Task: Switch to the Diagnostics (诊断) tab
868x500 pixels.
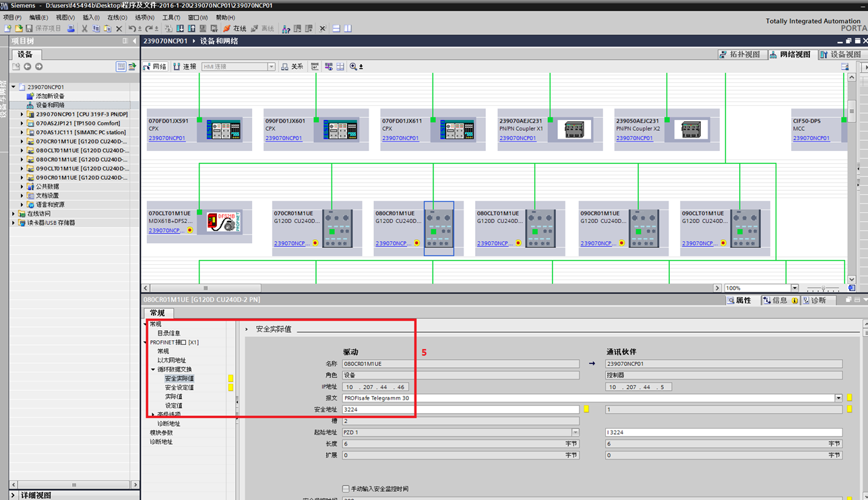Action: coord(819,301)
